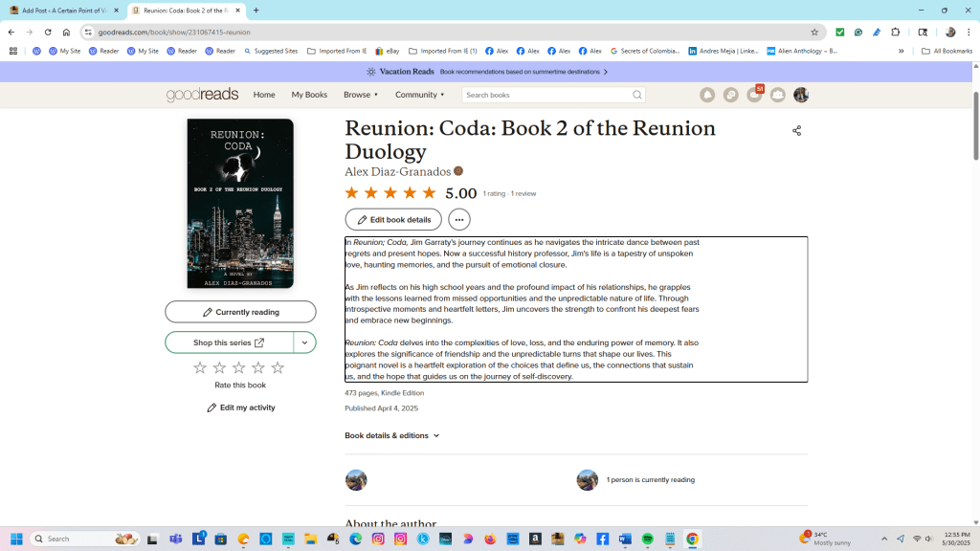Image resolution: width=980 pixels, height=551 pixels.
Task: Open the Goodreads notifications bell
Action: point(707,95)
